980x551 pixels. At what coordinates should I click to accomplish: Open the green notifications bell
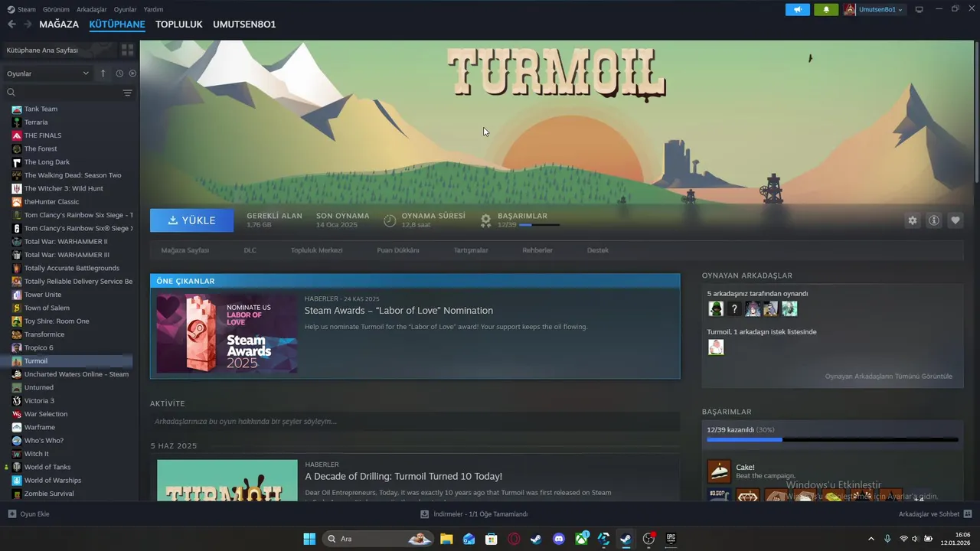coord(826,10)
